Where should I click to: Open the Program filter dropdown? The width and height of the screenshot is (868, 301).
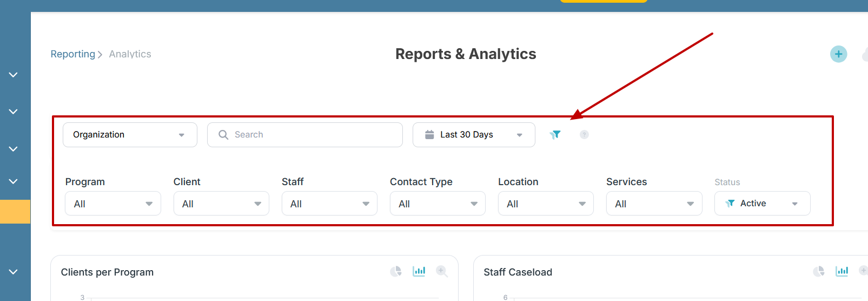pyautogui.click(x=113, y=204)
